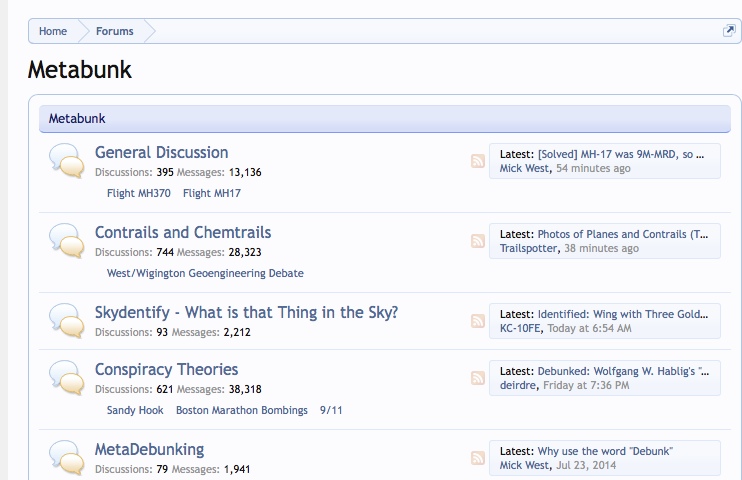The image size is (742, 480).
Task: Click the 'Jul 23, 2014' timestamp
Action: click(x=586, y=465)
